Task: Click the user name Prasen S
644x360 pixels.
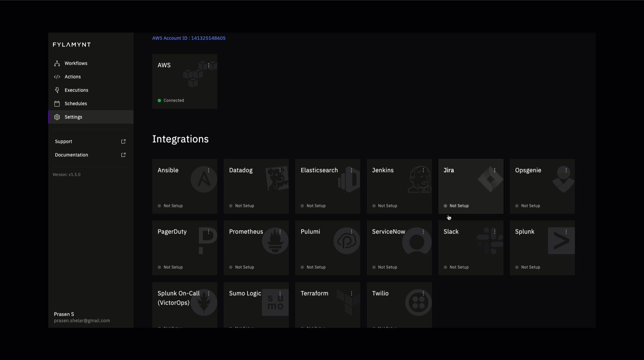Action: coord(64,314)
